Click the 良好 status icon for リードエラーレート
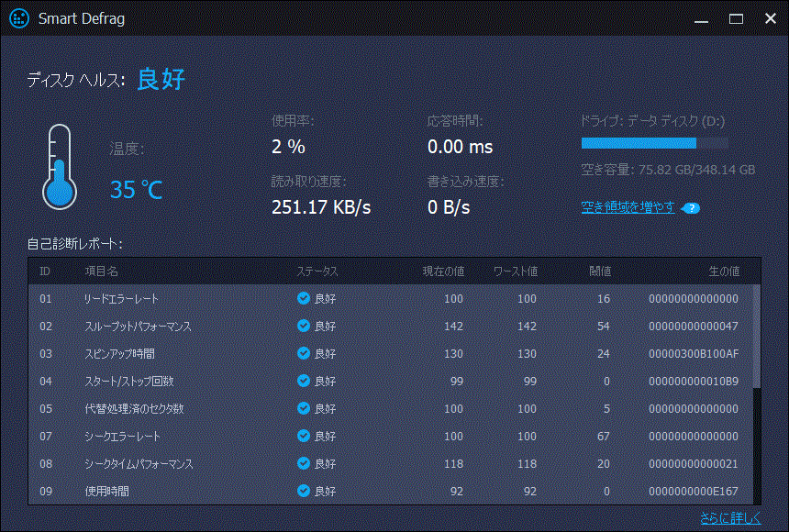Viewport: 789px width, 532px height. click(x=304, y=298)
